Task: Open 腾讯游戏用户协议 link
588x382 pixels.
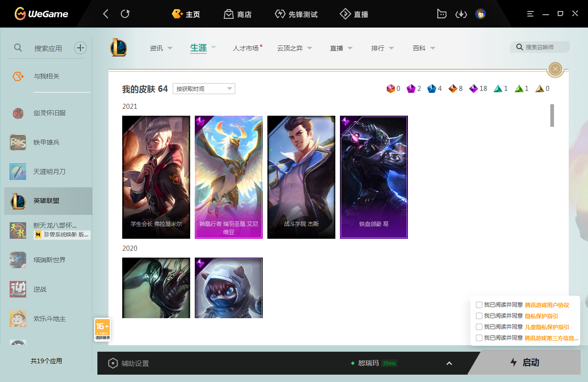Action: [547, 305]
